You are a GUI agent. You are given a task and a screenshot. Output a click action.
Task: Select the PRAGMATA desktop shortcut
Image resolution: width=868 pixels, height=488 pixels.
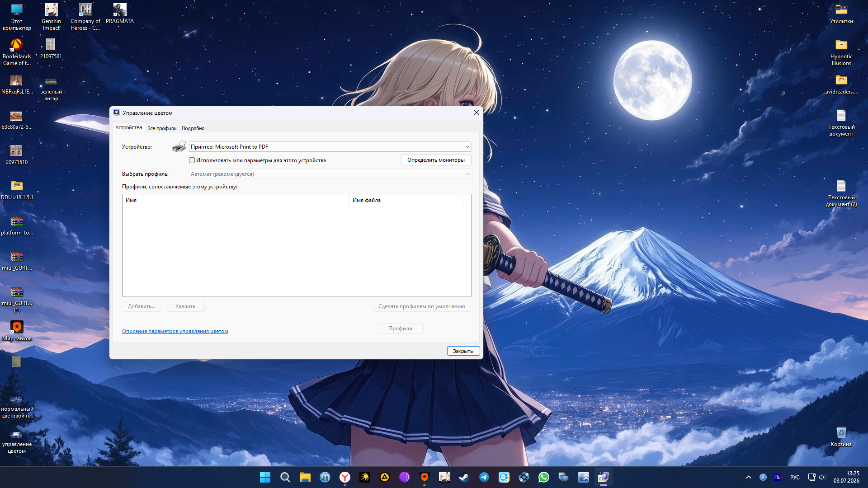pos(120,14)
